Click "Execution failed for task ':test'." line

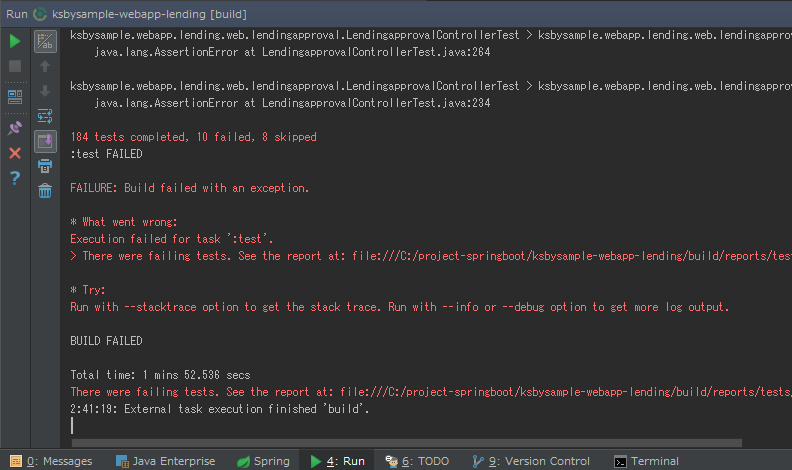(x=172, y=239)
